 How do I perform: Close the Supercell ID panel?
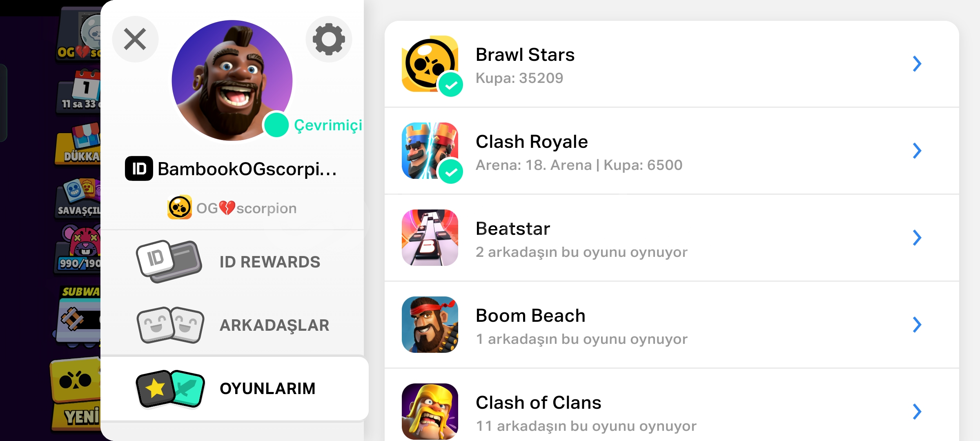tap(135, 39)
